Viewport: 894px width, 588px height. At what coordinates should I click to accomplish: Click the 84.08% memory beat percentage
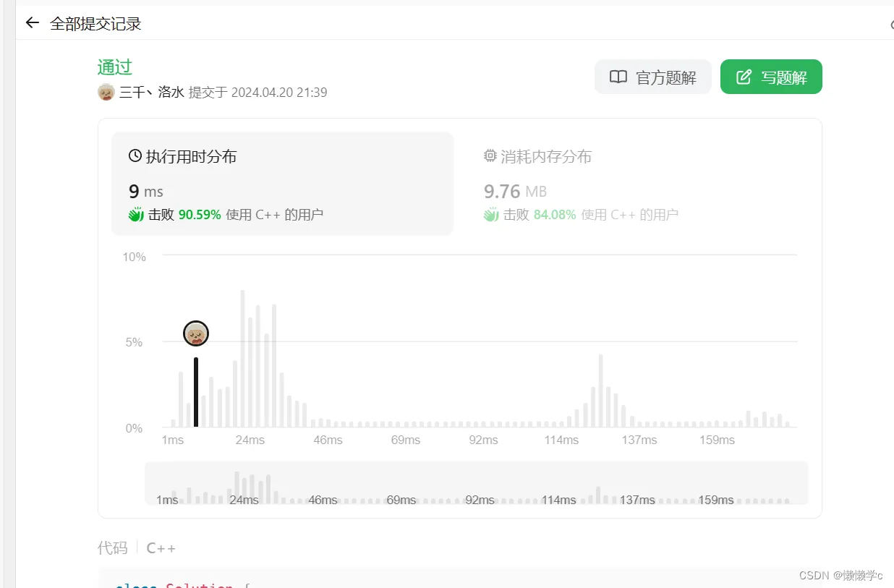pyautogui.click(x=555, y=215)
